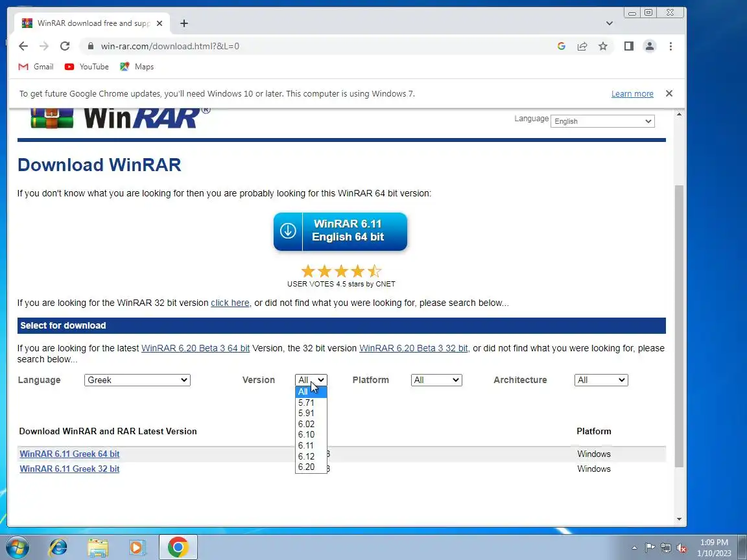The image size is (747, 560).
Task: Select version 5.71 from the list
Action: tap(311, 403)
